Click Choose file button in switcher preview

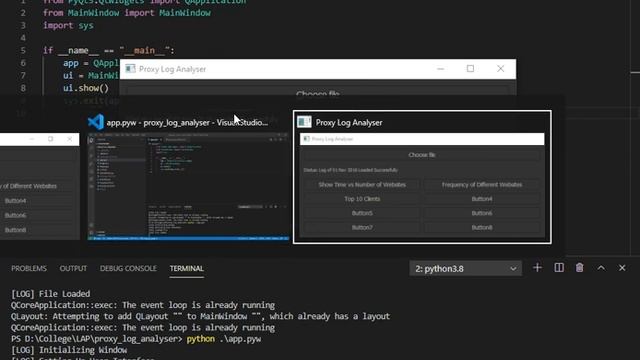coord(422,155)
